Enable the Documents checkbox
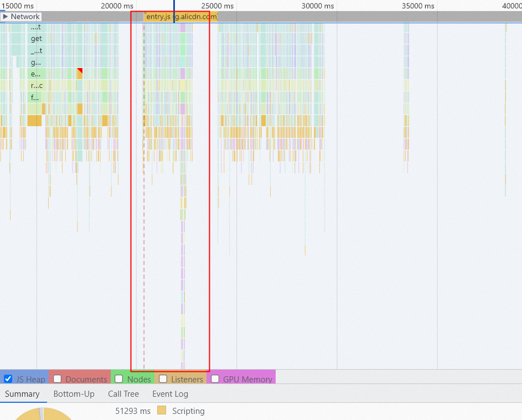This screenshot has width=522, height=420. (57, 378)
